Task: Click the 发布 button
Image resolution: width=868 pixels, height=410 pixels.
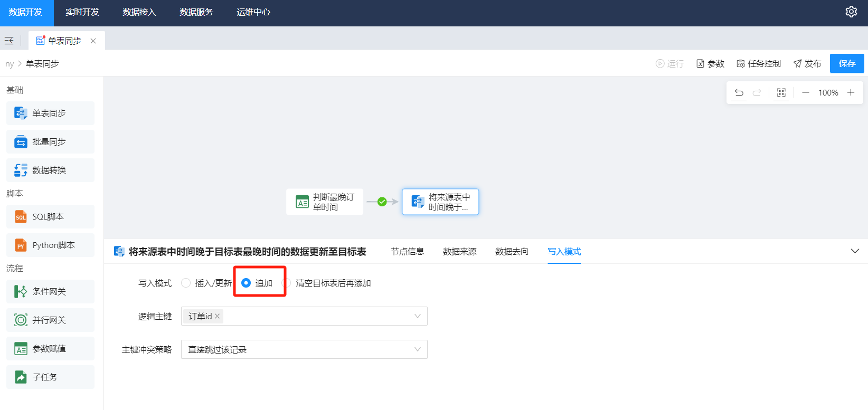Action: (807, 64)
